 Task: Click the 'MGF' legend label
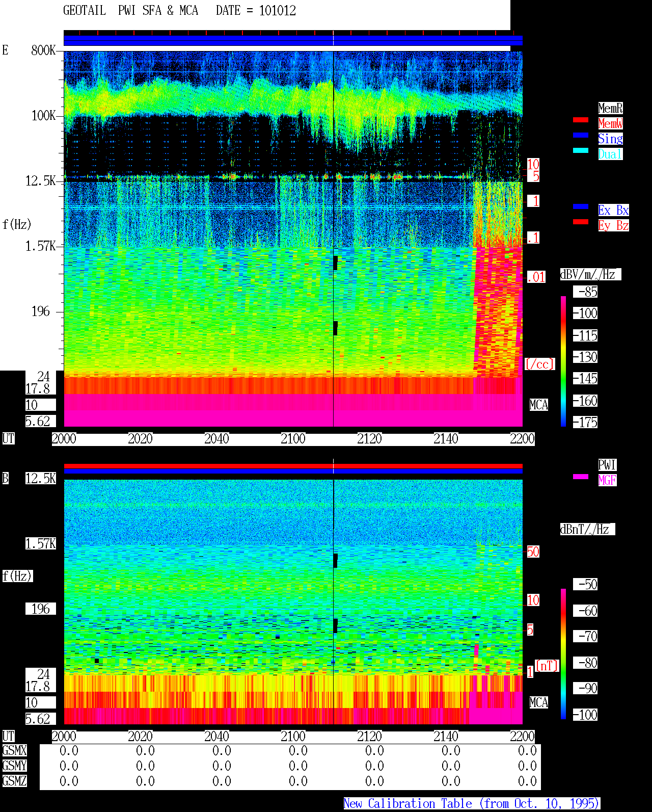607,480
